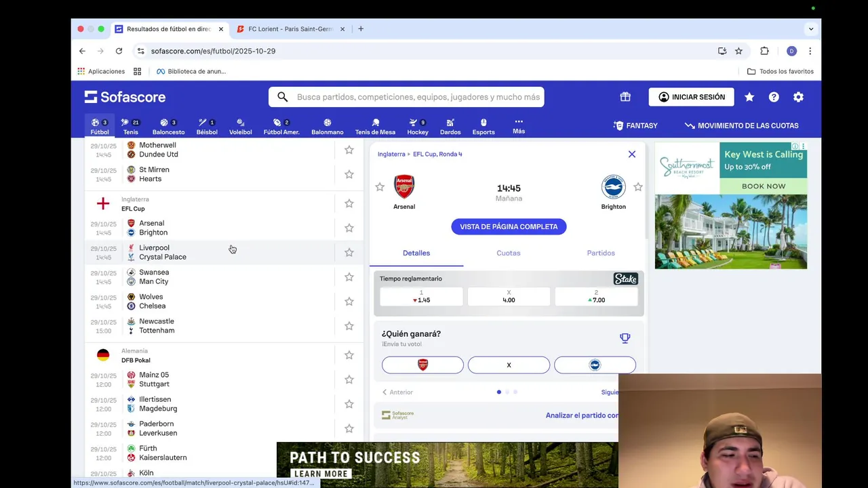Click the Arsenal crest in match panel
The image size is (868, 488).
coord(404,186)
